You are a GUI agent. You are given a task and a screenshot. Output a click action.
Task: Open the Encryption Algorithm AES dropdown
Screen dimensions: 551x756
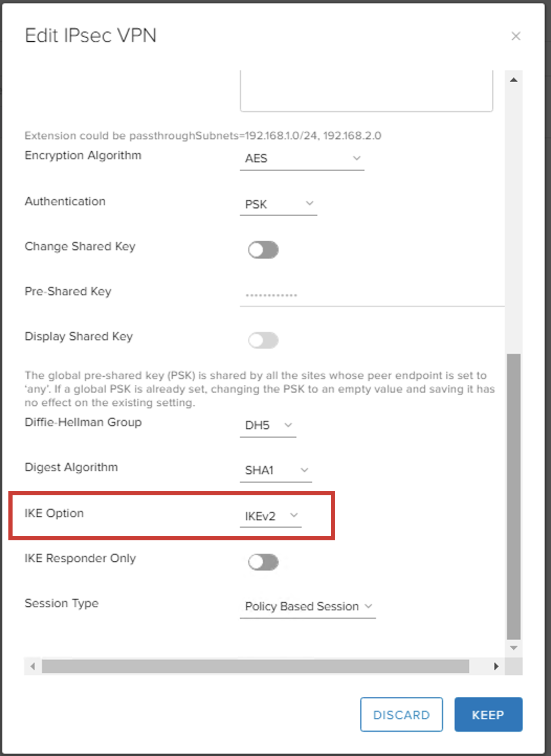[302, 159]
